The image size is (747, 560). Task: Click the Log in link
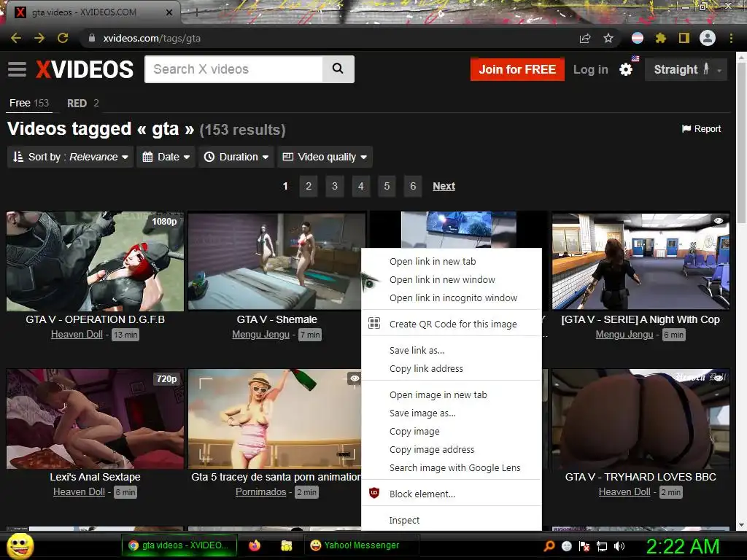[x=591, y=69]
